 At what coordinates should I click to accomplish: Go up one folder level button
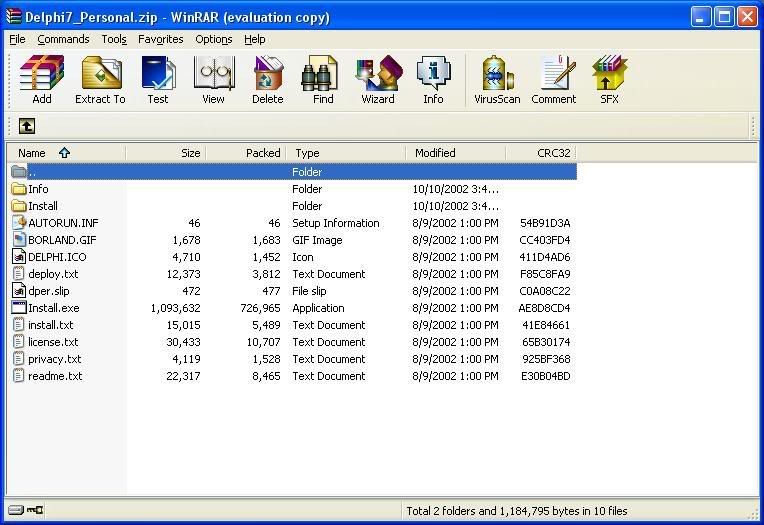click(27, 126)
